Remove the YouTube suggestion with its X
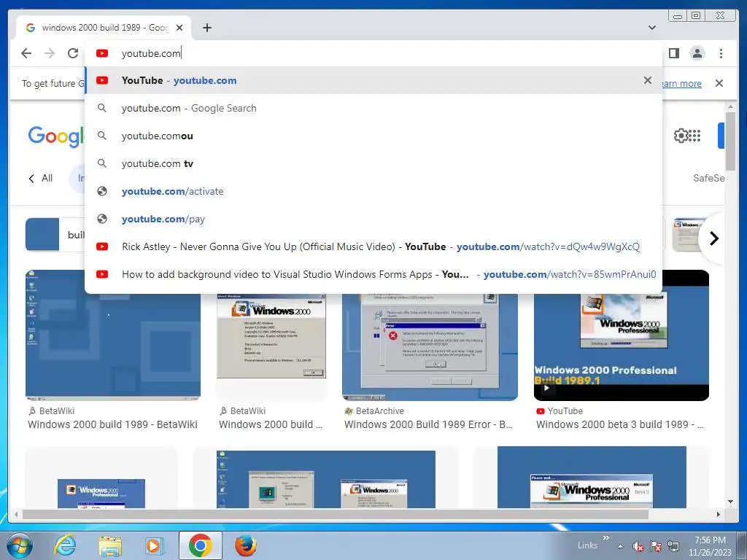Image resolution: width=747 pixels, height=560 pixels. (648, 80)
